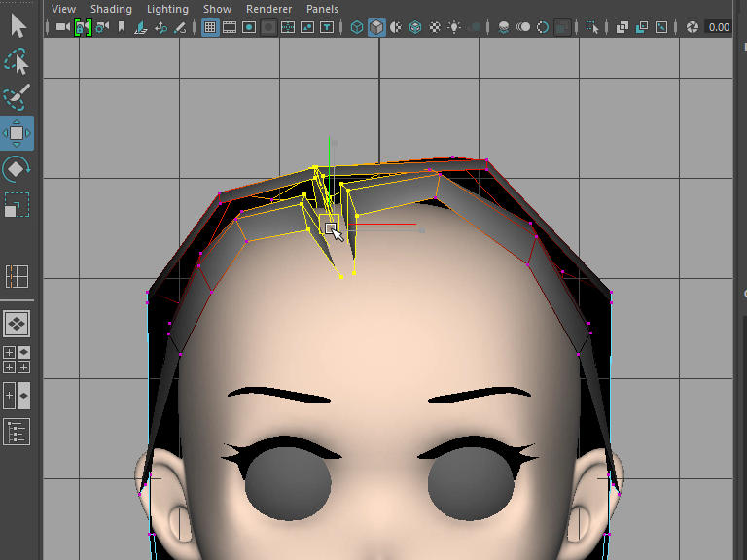Activate the Lasso Select tool

click(x=17, y=62)
